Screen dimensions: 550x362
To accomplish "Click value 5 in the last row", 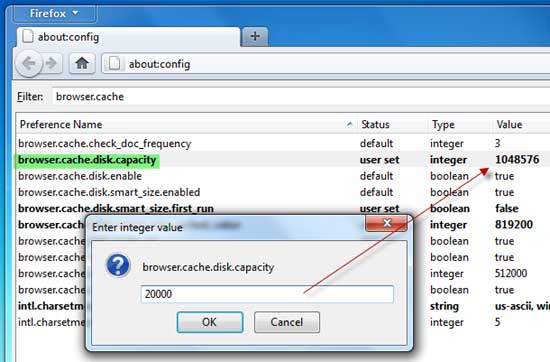I will [x=497, y=322].
